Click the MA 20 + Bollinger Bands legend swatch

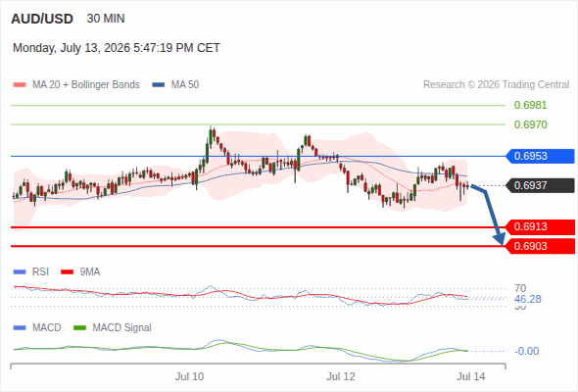[20, 85]
